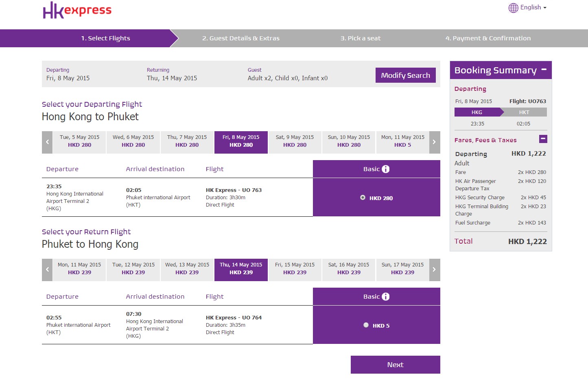Choose return date Fri, 15 May 2015

point(295,270)
